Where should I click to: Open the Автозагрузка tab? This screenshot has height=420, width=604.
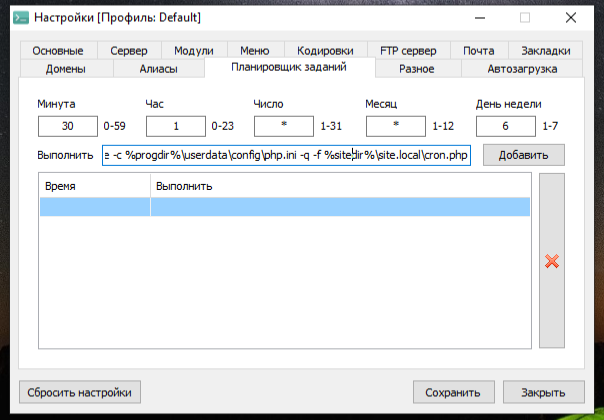tap(522, 69)
